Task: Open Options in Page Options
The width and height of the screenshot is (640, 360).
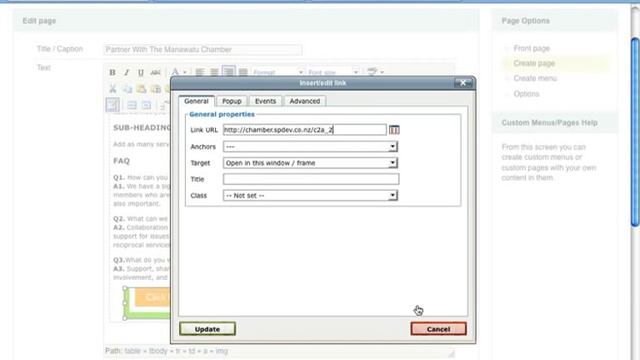Action: [526, 94]
